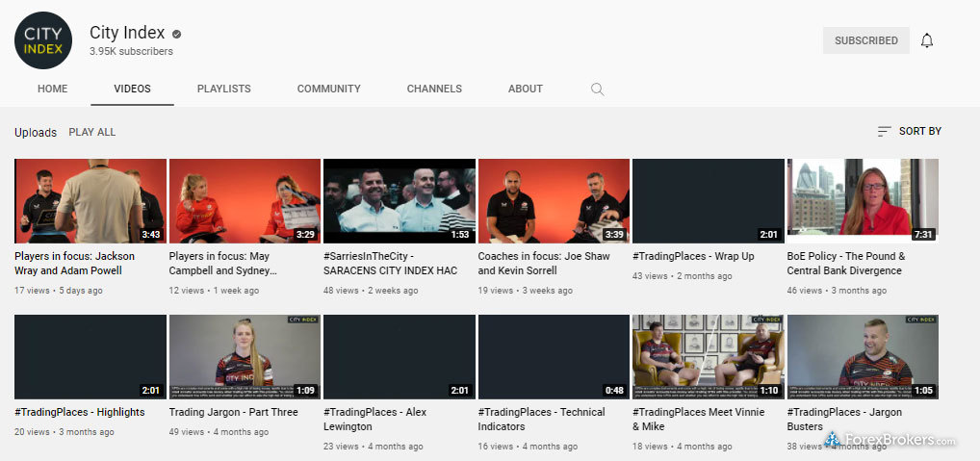Open channel search magnifier icon

(598, 90)
